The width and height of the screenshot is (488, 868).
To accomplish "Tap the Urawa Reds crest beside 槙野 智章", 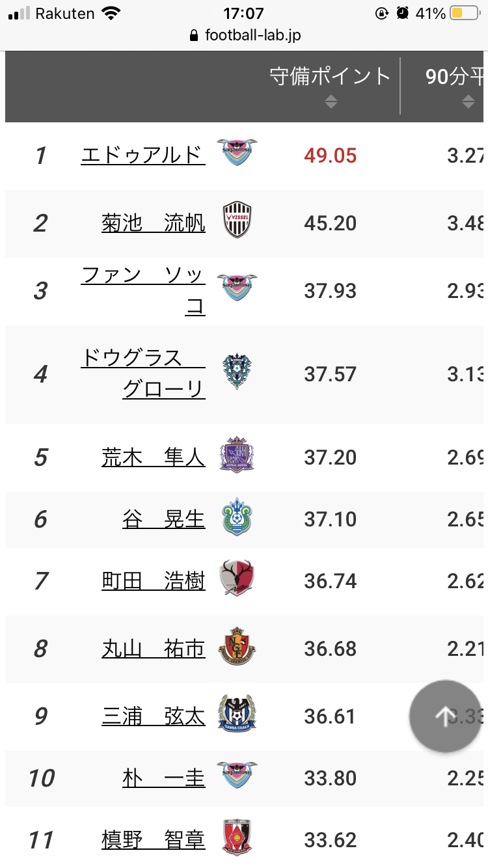I will (236, 838).
